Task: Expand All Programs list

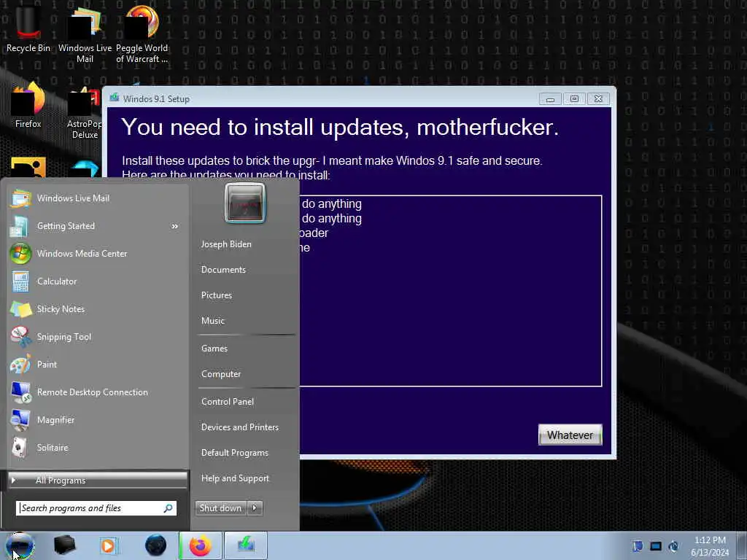Action: tap(98, 480)
